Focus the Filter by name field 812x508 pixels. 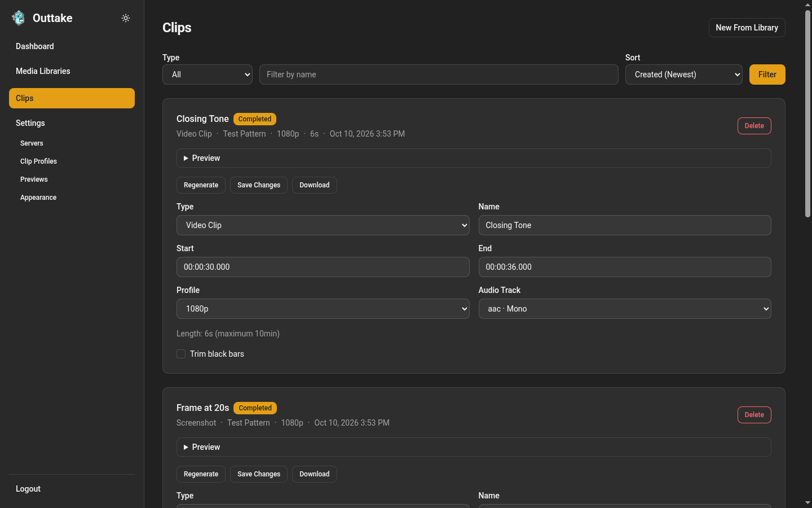439,75
